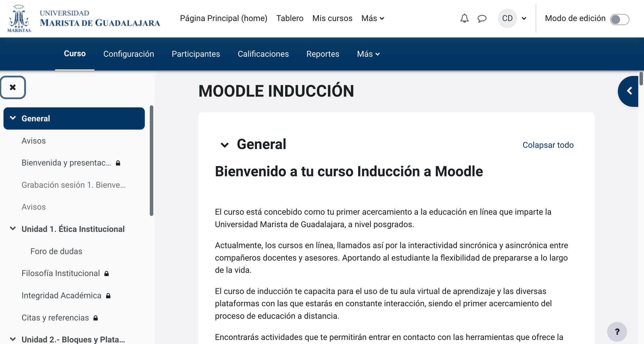The image size is (644, 344).
Task: Toggle Modo de edición switch
Action: coord(619,19)
